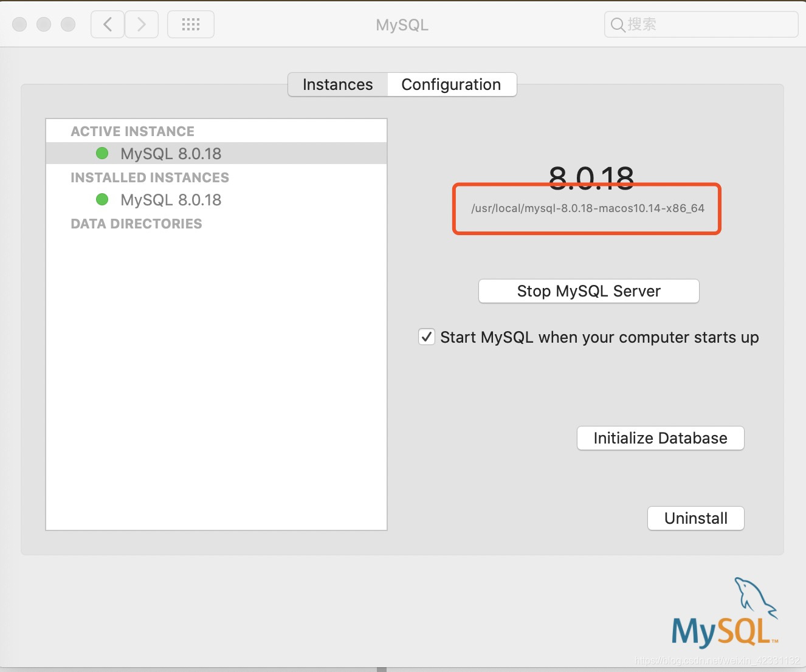Show all preferences grid icon
806x672 pixels.
pos(191,24)
